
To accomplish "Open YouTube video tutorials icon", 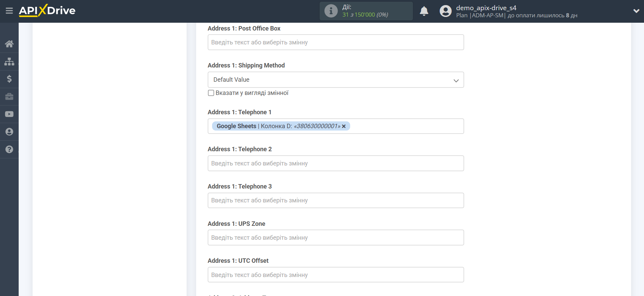I will [x=9, y=114].
